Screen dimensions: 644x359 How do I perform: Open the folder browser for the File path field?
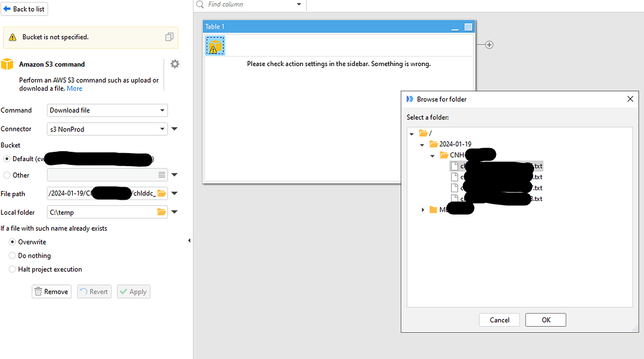[x=161, y=193]
